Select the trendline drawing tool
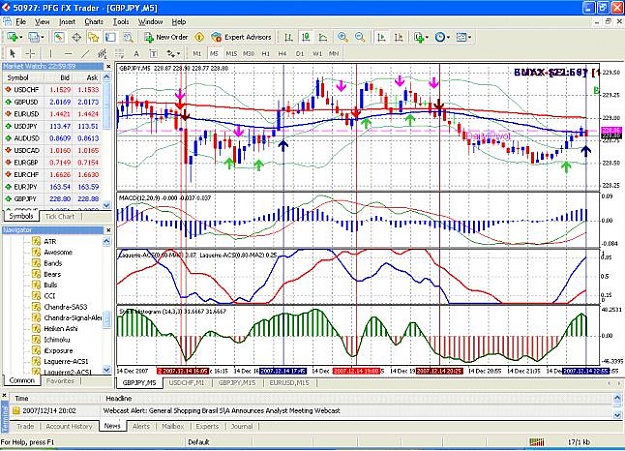Image resolution: width=625 pixels, height=451 pixels. [x=85, y=53]
